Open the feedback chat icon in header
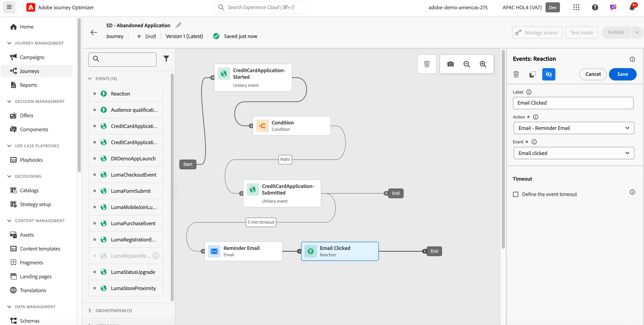The image size is (644, 325). coord(613,7)
